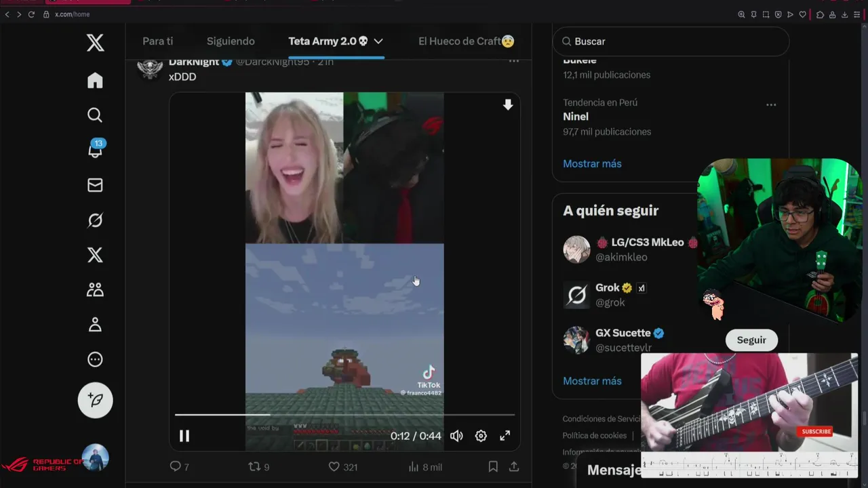The width and height of the screenshot is (868, 488).
Task: Open browser menu at toolbar end
Action: click(x=858, y=14)
